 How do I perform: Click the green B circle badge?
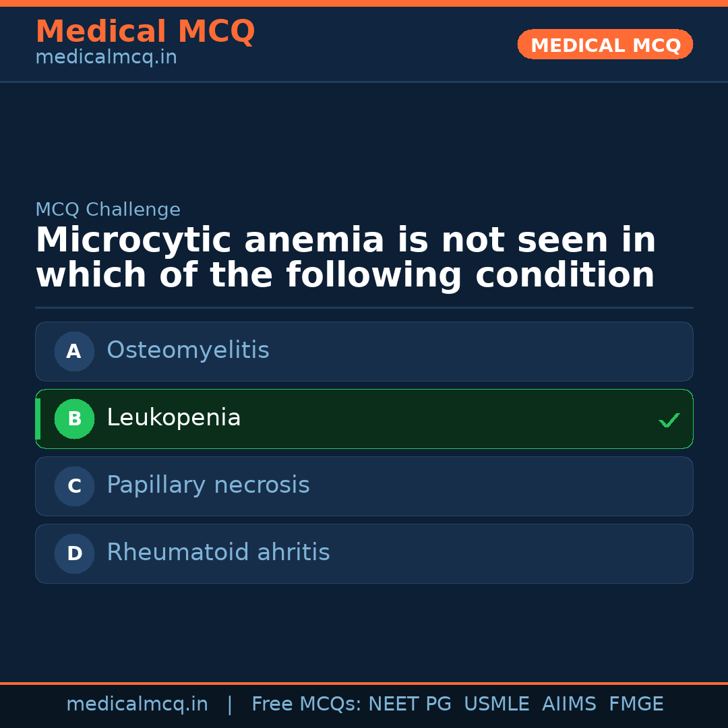tap(74, 419)
